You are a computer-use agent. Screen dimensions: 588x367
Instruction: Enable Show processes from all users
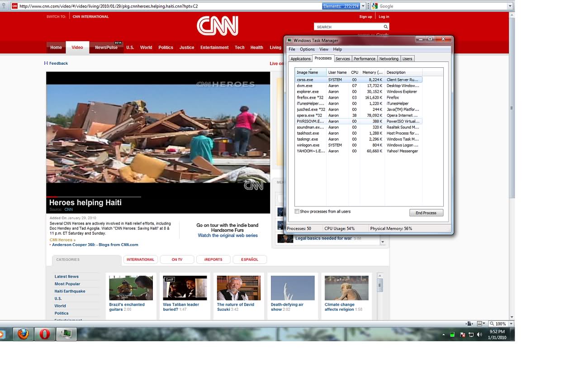[297, 212]
